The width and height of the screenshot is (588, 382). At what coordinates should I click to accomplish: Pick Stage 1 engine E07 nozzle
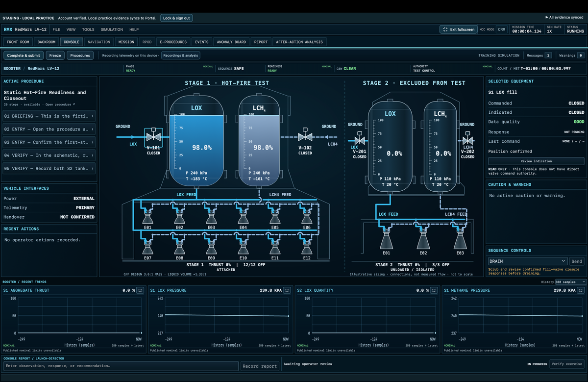(x=147, y=247)
